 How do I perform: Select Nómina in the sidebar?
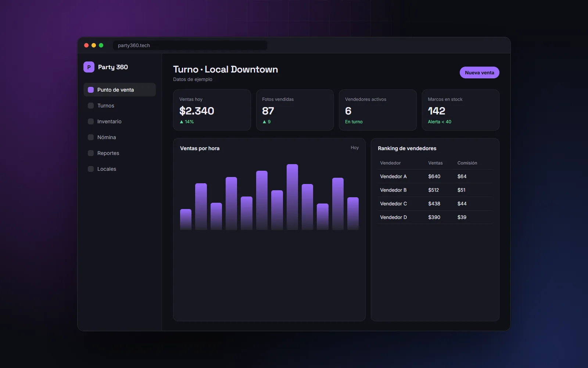click(119, 137)
